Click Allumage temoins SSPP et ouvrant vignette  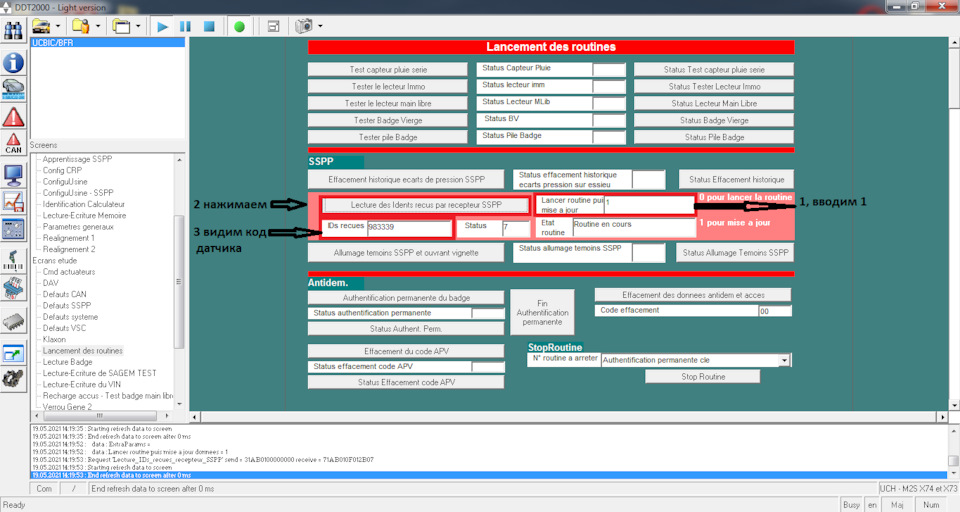[x=406, y=252]
